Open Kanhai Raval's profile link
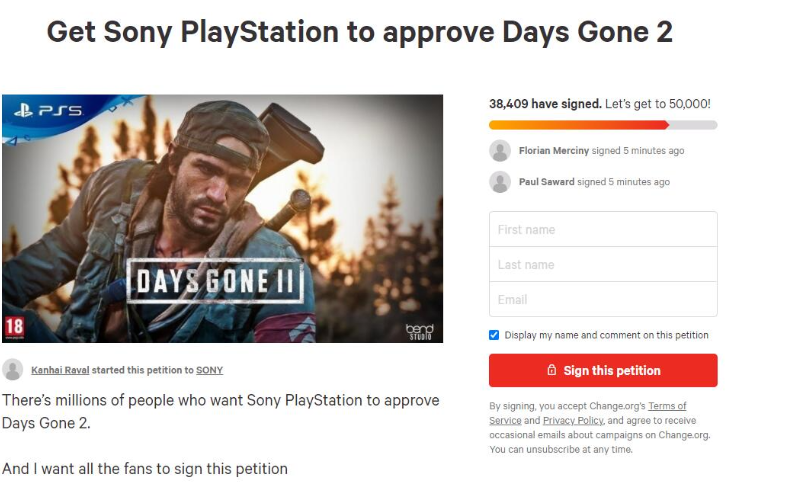Screen dimensions: 788x500 (x=60, y=370)
